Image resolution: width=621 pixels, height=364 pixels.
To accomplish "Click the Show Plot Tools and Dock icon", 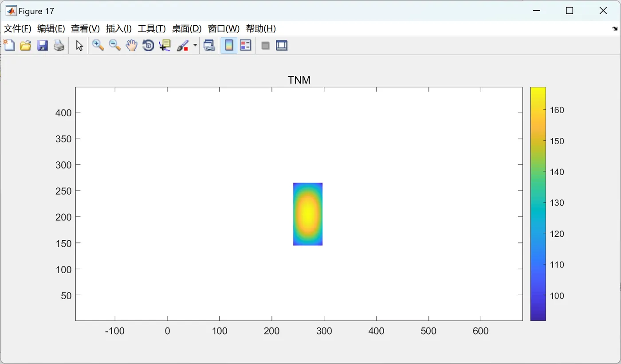I will (282, 45).
